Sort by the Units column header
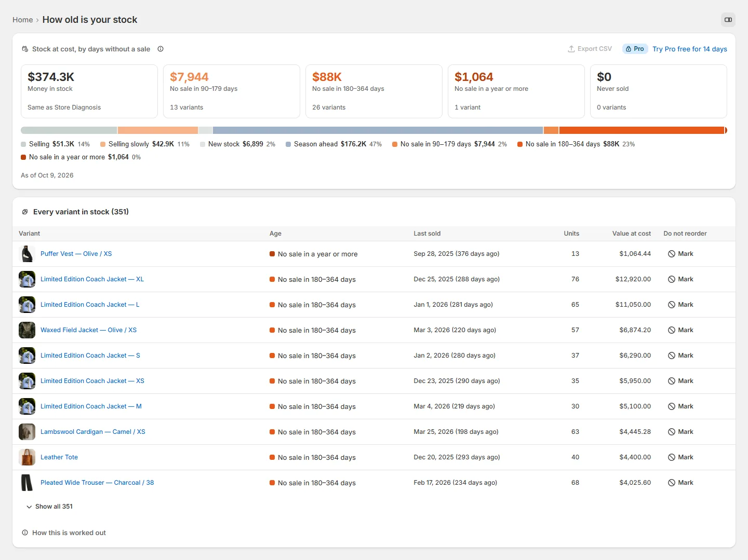748x560 pixels. tap(571, 234)
